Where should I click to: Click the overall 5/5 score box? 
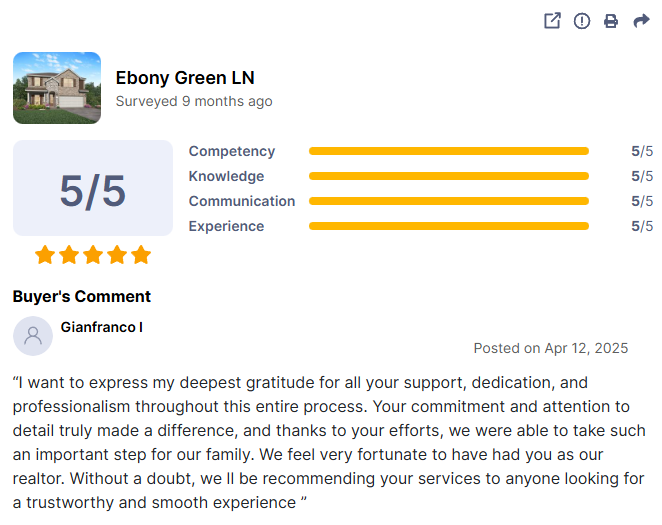[93, 188]
